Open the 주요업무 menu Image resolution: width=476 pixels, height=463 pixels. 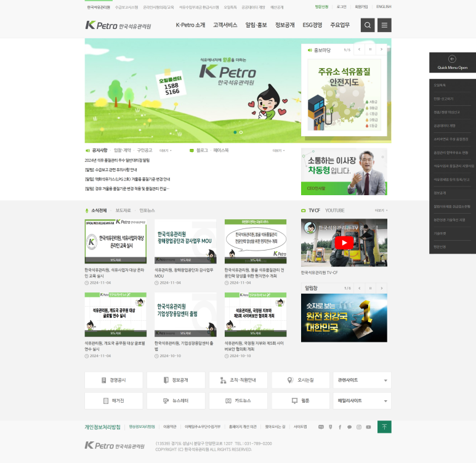340,25
